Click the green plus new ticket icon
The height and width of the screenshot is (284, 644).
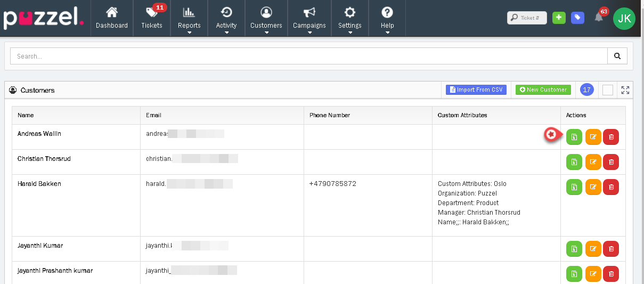tap(559, 18)
